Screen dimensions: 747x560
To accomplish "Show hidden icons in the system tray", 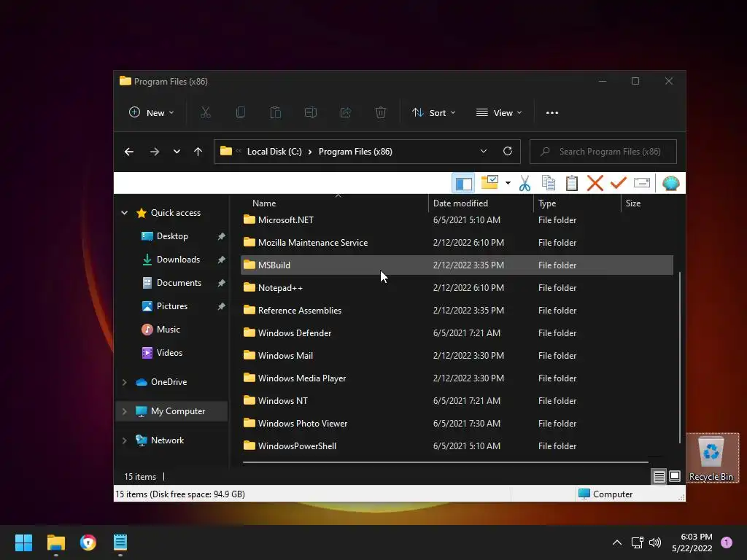I will tap(617, 542).
